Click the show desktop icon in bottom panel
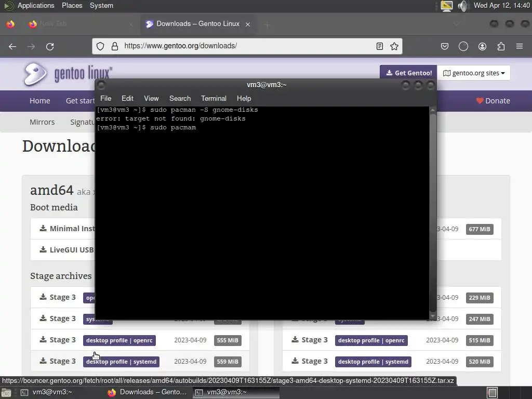Image resolution: width=532 pixels, height=399 pixels. pos(6,393)
